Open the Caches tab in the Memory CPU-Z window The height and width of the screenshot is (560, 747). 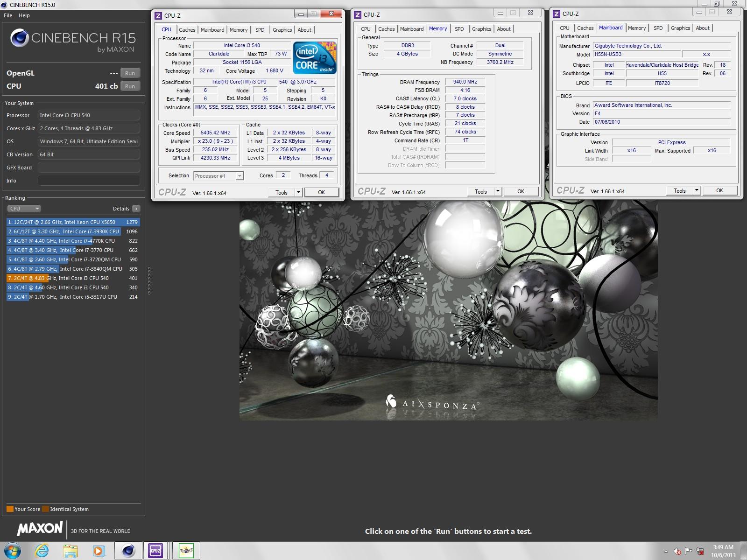(x=387, y=29)
